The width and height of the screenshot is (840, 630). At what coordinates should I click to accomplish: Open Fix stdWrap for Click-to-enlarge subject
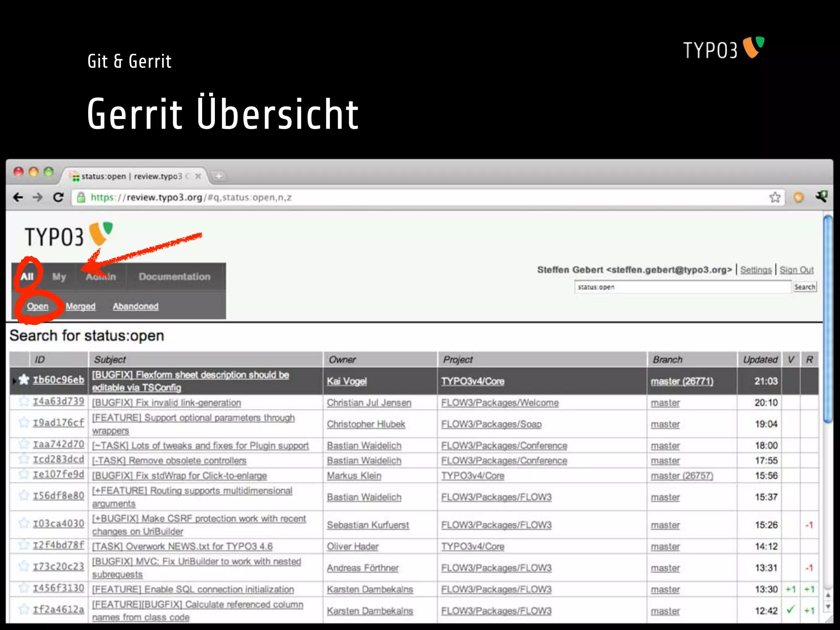pyautogui.click(x=179, y=476)
